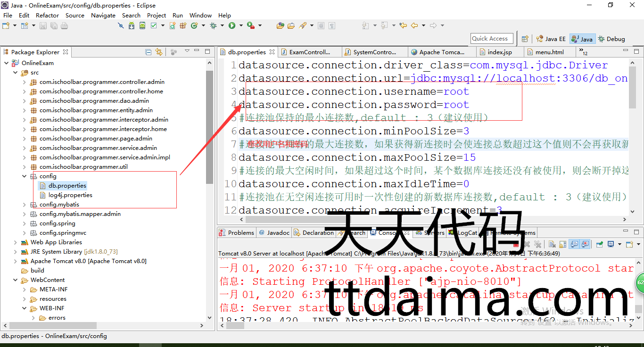Image resolution: width=644 pixels, height=347 pixels.
Task: Open the hidden editor tabs list
Action: tap(583, 52)
